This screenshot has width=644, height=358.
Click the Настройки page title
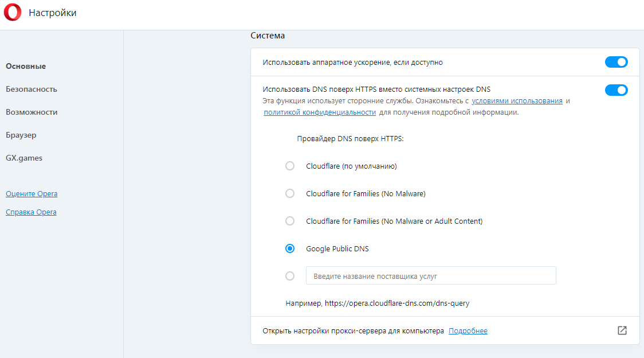pos(53,13)
